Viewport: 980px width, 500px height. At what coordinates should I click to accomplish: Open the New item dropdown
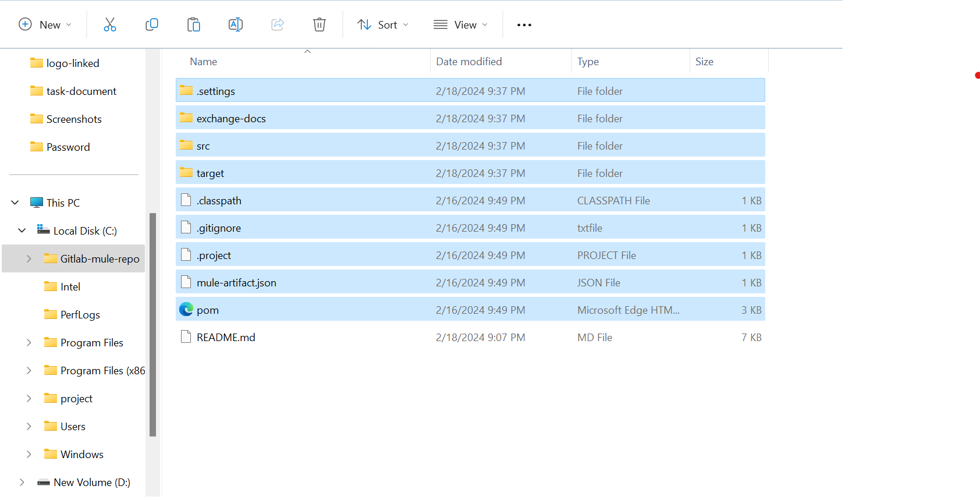45,24
